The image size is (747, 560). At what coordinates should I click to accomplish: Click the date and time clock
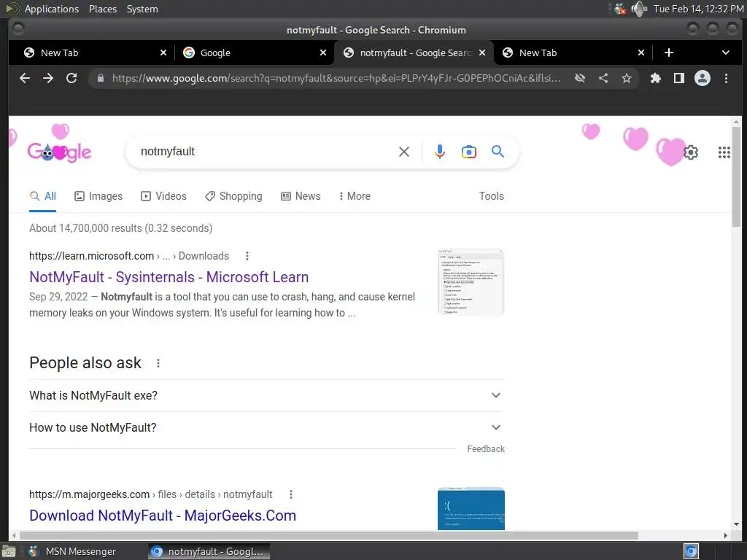click(698, 9)
